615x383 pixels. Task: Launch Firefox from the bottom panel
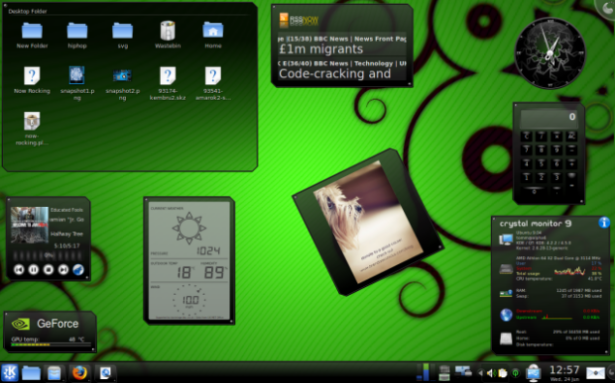tap(80, 372)
